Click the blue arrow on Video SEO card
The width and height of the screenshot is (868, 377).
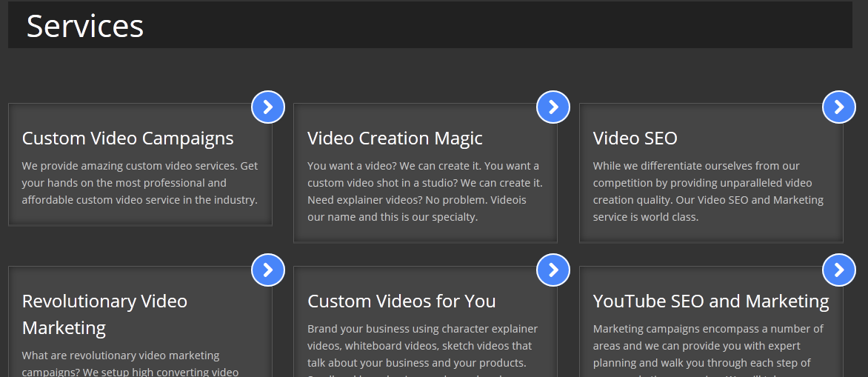(838, 107)
